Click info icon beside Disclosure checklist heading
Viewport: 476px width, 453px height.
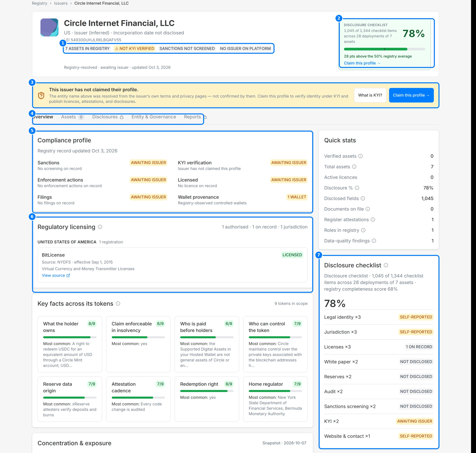(386, 265)
